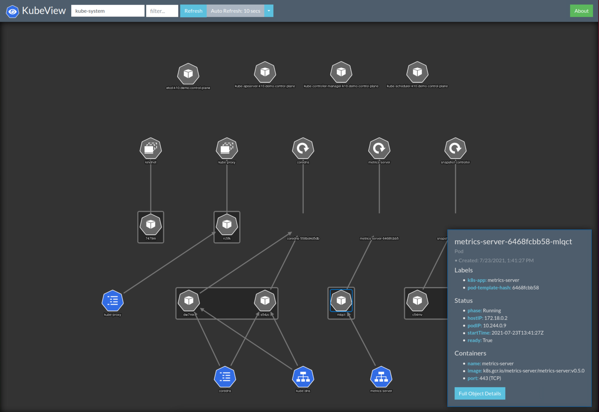This screenshot has height=412, width=599.
Task: Click the metrics-server-6468fcbb58-mlqct panel title
Action: click(513, 242)
